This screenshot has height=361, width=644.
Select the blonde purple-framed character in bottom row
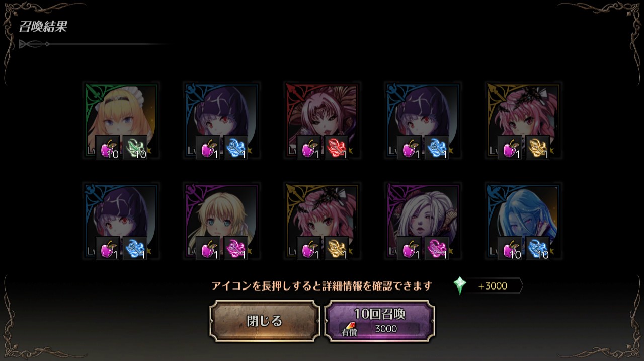pos(221,221)
